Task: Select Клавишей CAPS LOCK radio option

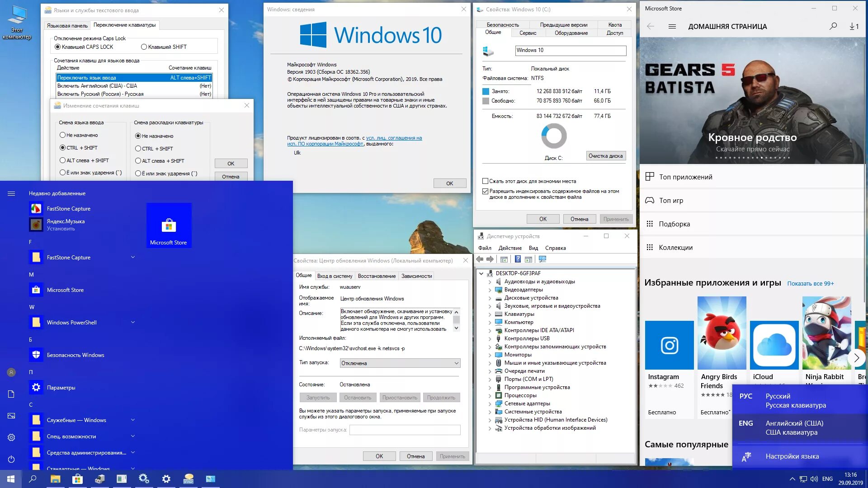Action: pos(57,47)
